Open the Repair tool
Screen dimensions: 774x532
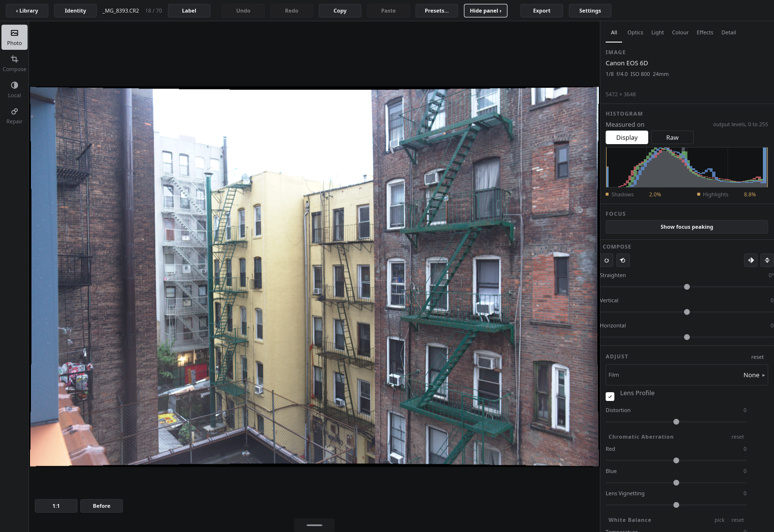[15, 116]
